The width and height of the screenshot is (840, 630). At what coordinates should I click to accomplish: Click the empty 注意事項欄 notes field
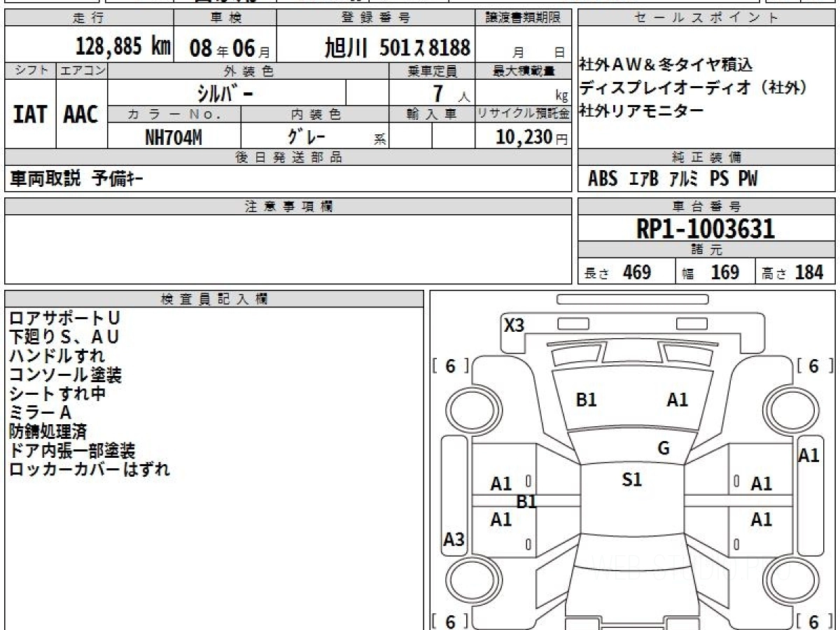[x=288, y=249]
